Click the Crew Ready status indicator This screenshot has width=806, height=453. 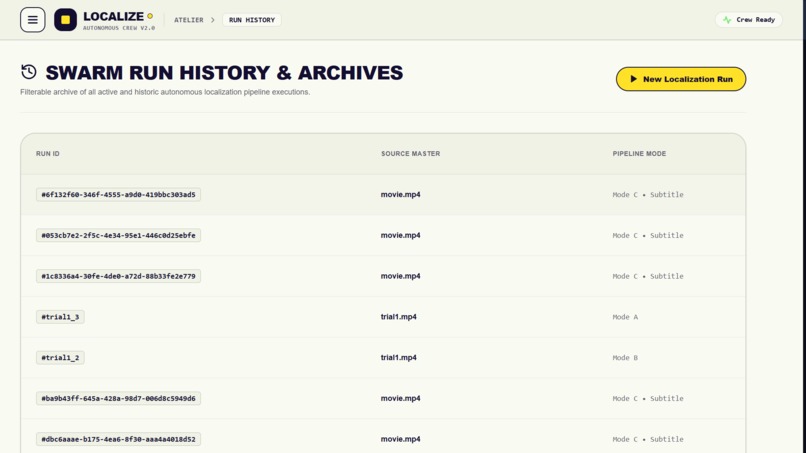pyautogui.click(x=748, y=20)
